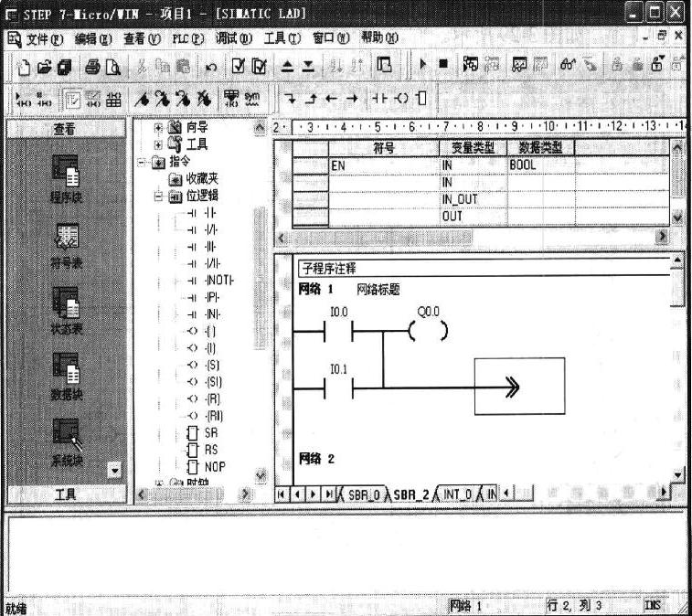
Task: Click the glasses Single Read icon
Action: click(x=568, y=64)
